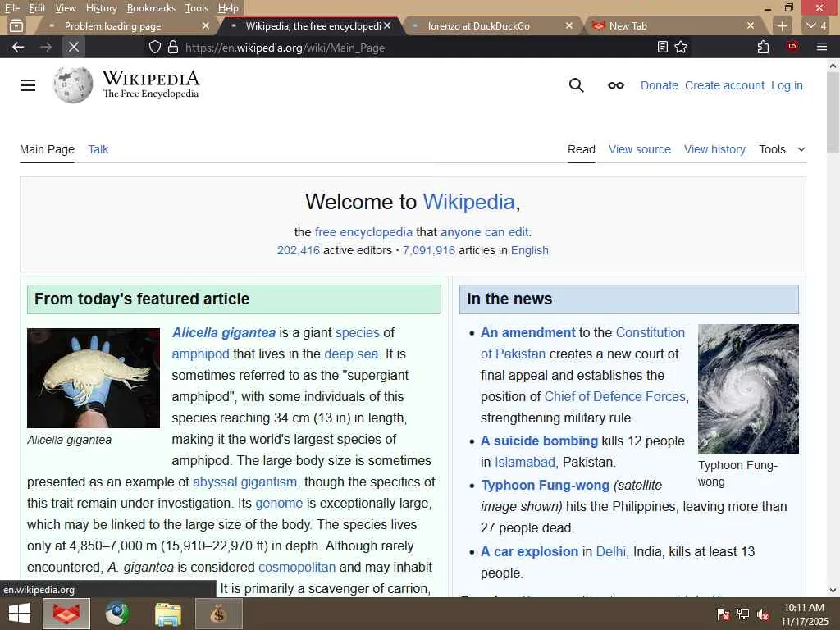Click the taskbar clock showing 10:11 AM
The width and height of the screenshot is (840, 630).
(804, 614)
